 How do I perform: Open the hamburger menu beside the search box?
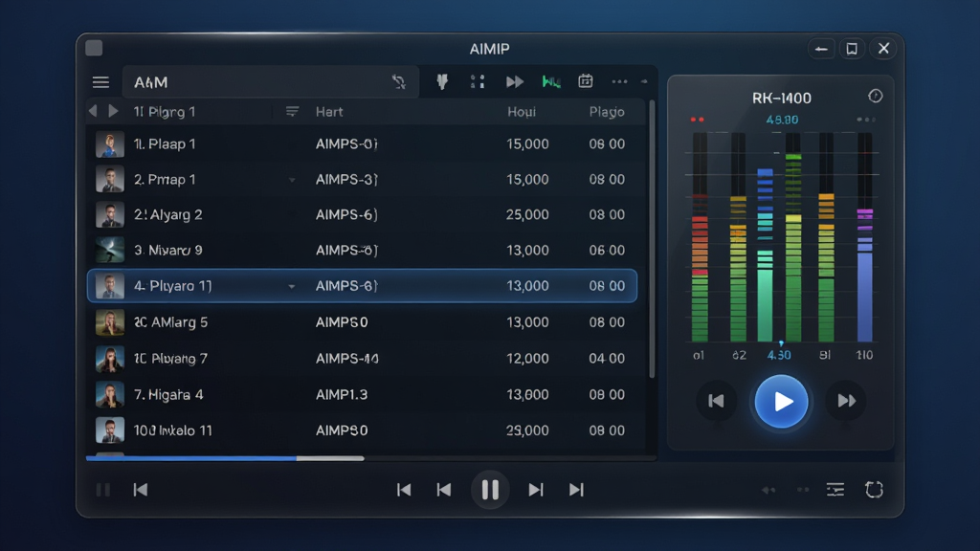click(100, 82)
